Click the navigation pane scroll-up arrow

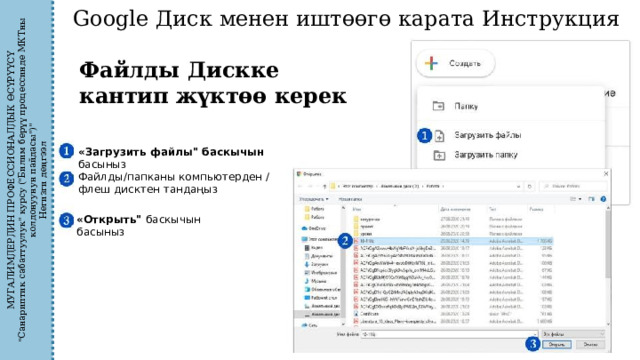coord(343,208)
